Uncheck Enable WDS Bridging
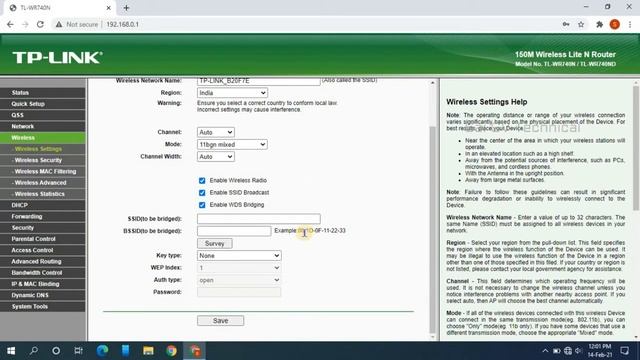This screenshot has height=360, width=640. [x=202, y=205]
